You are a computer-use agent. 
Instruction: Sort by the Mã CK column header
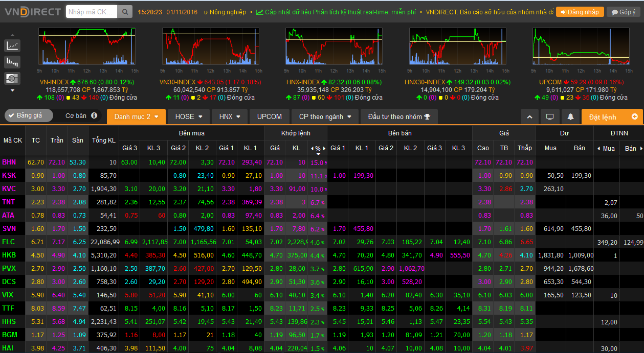pyautogui.click(x=13, y=140)
